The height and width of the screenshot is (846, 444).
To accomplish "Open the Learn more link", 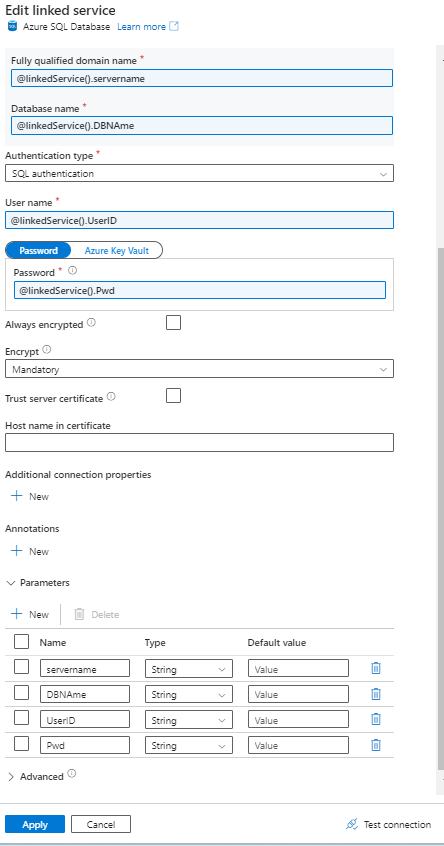I will [141, 26].
